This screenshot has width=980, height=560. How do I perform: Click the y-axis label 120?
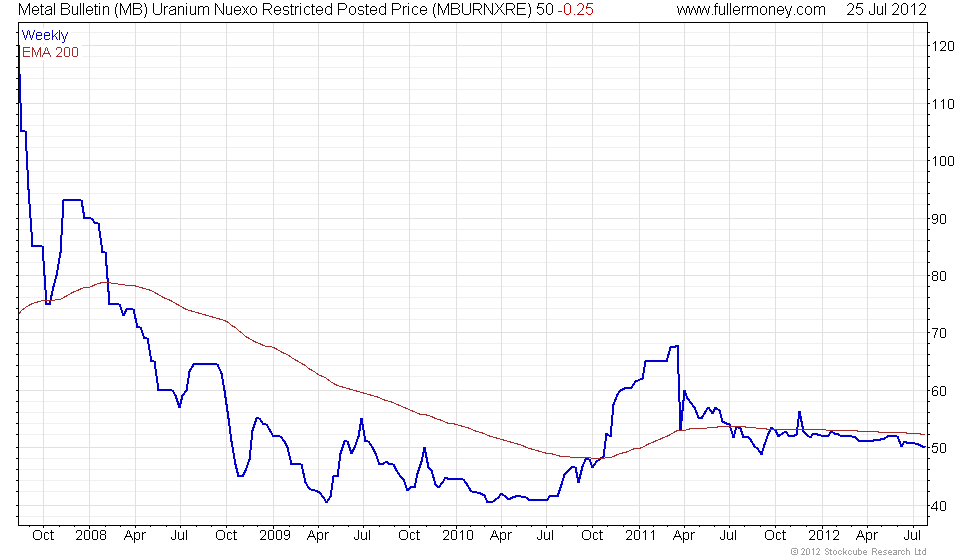942,46
